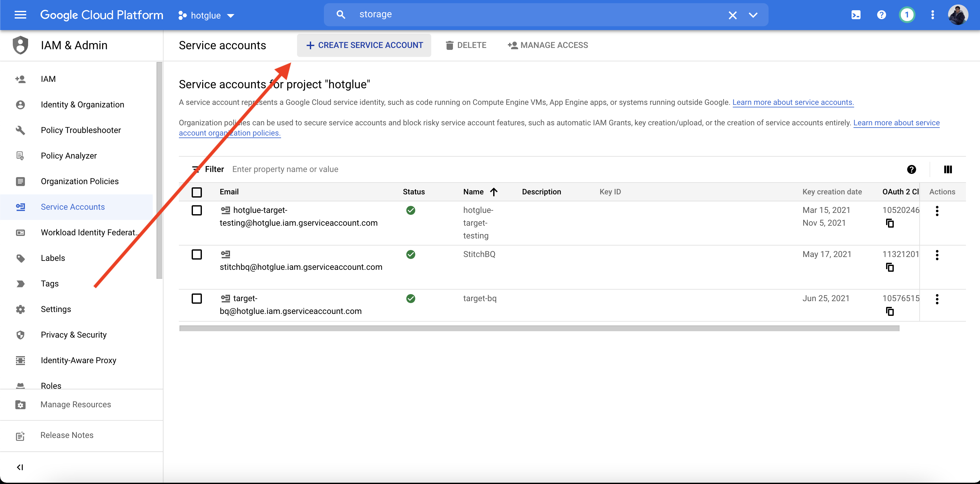Viewport: 980px width, 484px height.
Task: Open actions menu for target-bq row
Action: click(937, 299)
